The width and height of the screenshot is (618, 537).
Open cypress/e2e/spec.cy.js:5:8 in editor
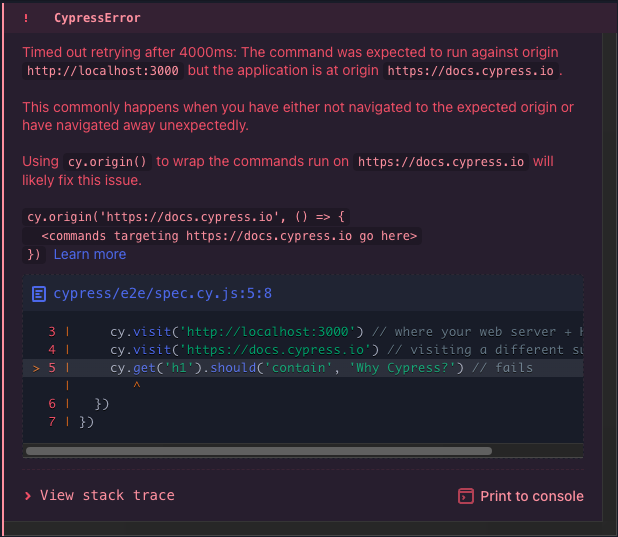(x=163, y=294)
